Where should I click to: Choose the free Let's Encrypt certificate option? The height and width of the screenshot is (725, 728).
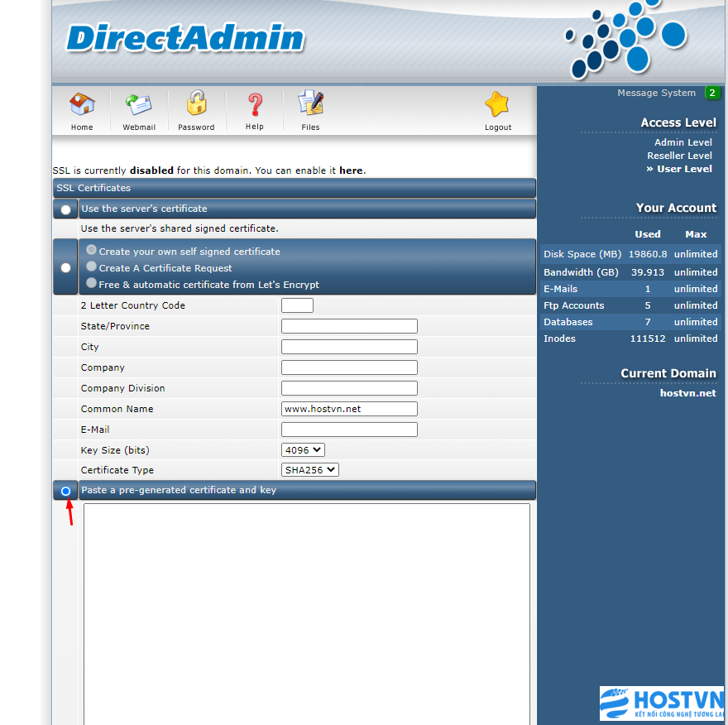(92, 283)
